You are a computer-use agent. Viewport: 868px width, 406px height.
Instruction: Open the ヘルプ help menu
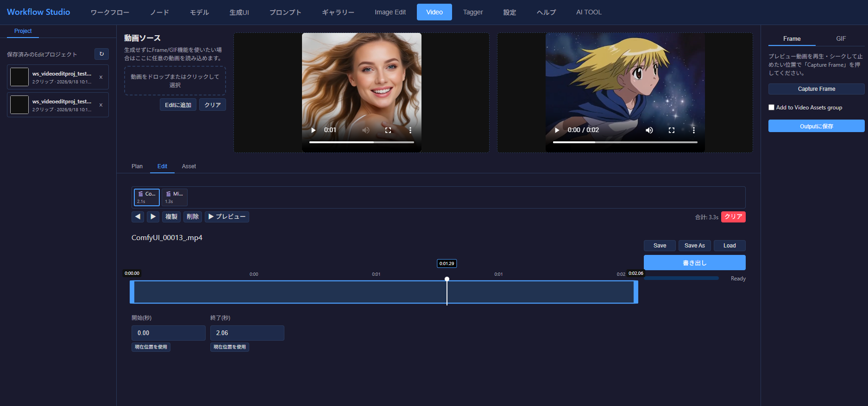546,12
